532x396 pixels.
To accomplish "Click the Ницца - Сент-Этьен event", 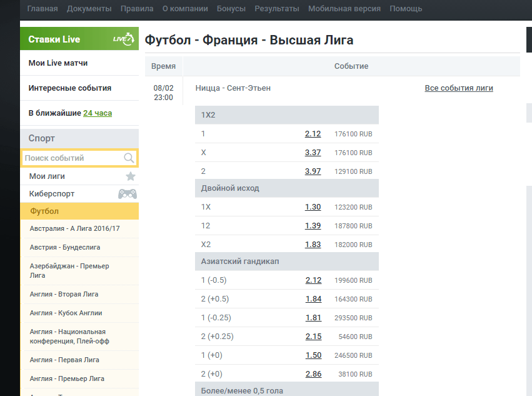I will point(233,88).
